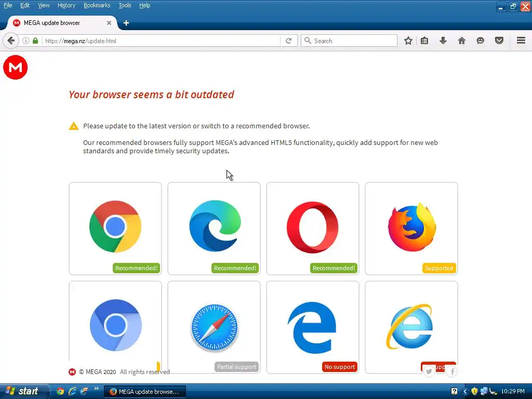Click the MEGA logo at top left
Image resolution: width=532 pixels, height=399 pixels.
pos(15,67)
